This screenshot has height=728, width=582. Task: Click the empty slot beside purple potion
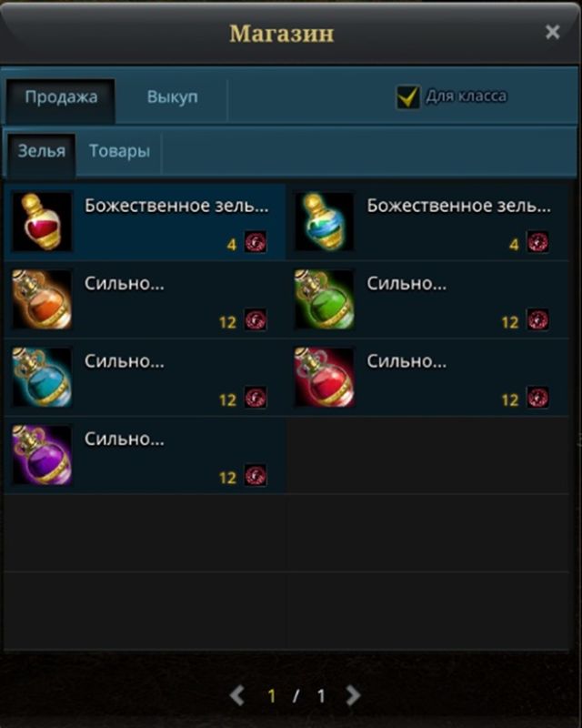[x=428, y=455]
